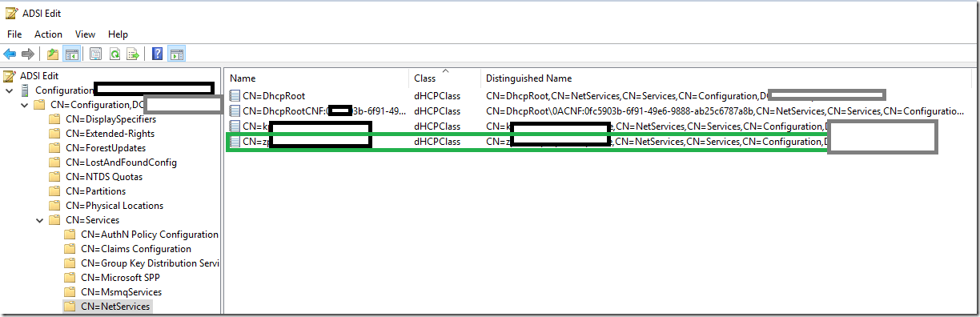Viewport: 980px width, 317px height.
Task: Click the Forward arrow toolbar icon
Action: [28, 54]
